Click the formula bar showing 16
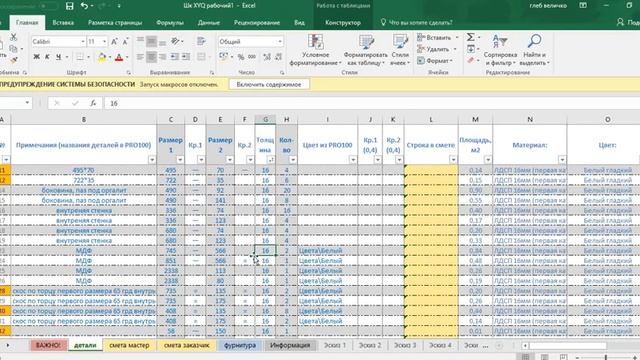Screen dimensions: 640x360 [x=371, y=103]
